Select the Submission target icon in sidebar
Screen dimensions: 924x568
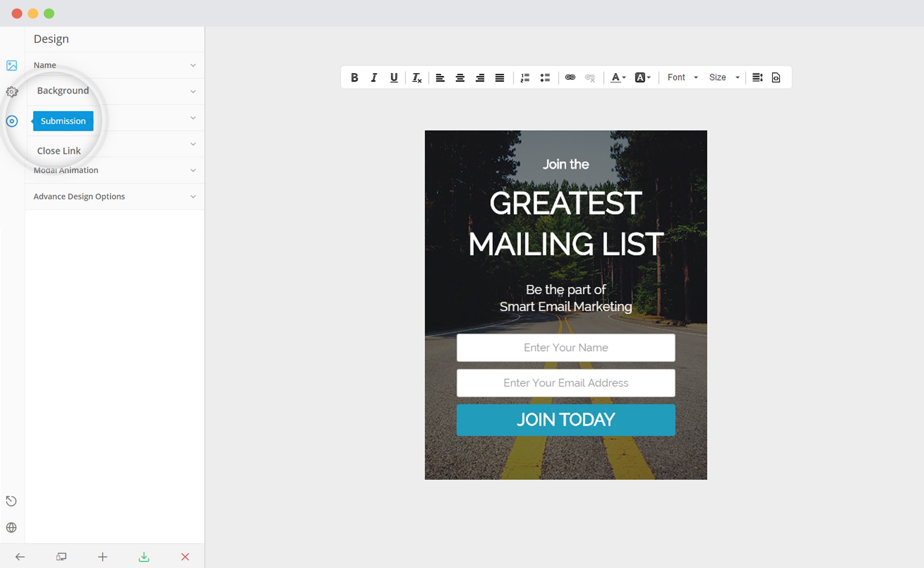(12, 121)
